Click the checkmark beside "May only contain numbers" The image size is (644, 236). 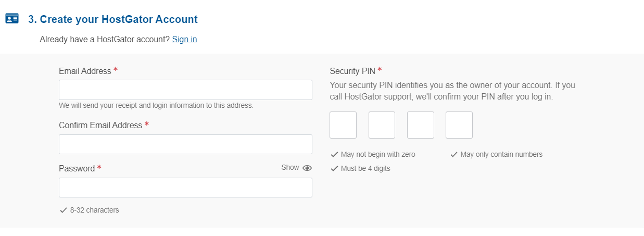pyautogui.click(x=454, y=155)
